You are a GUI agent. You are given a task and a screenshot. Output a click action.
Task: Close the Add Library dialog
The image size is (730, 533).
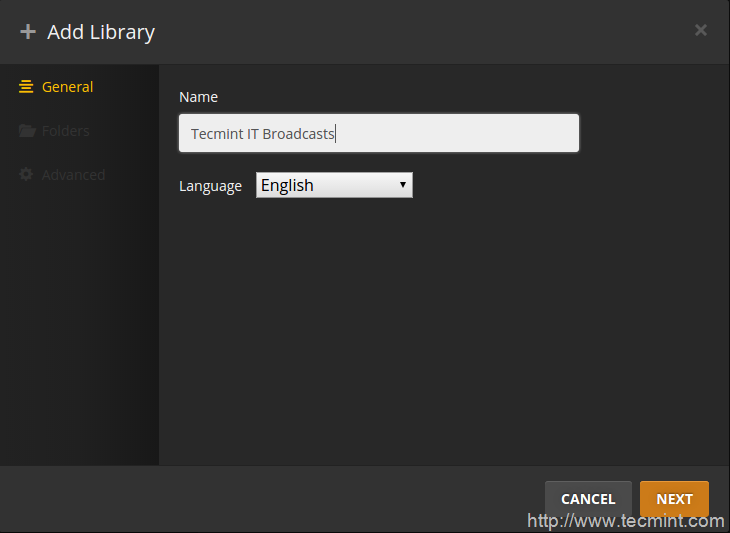tap(700, 30)
